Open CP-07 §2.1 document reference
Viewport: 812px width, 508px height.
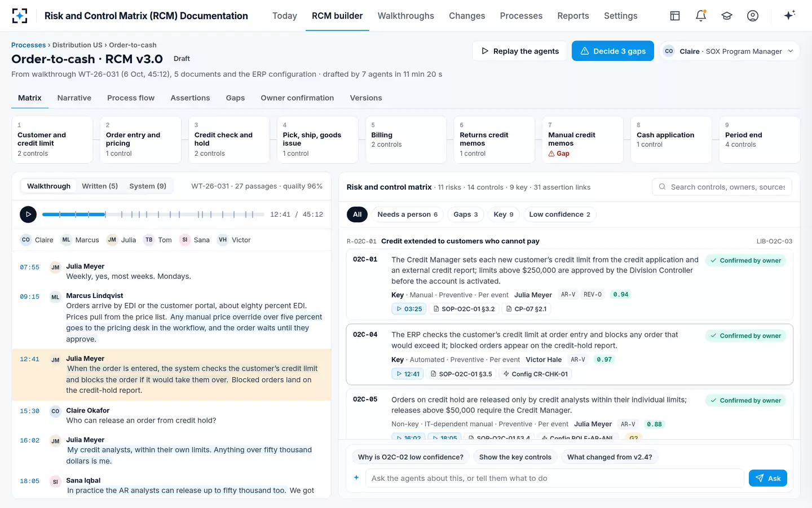(x=527, y=309)
